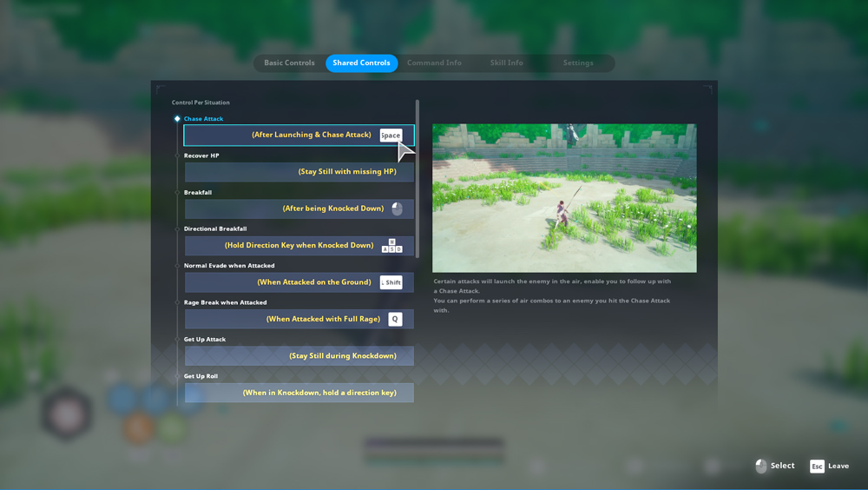Click the WASD keys icon in Directional Breakfall
This screenshot has width=868, height=490.
pos(391,246)
